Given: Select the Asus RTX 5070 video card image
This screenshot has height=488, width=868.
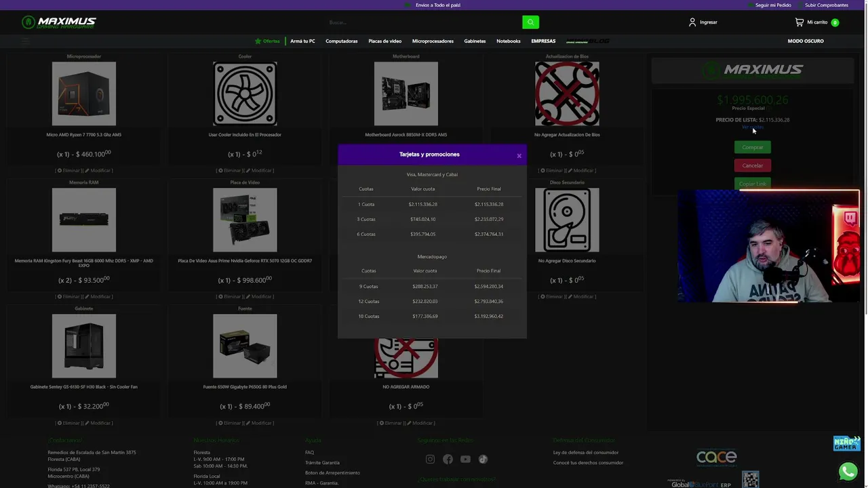Looking at the screenshot, I should 245,220.
